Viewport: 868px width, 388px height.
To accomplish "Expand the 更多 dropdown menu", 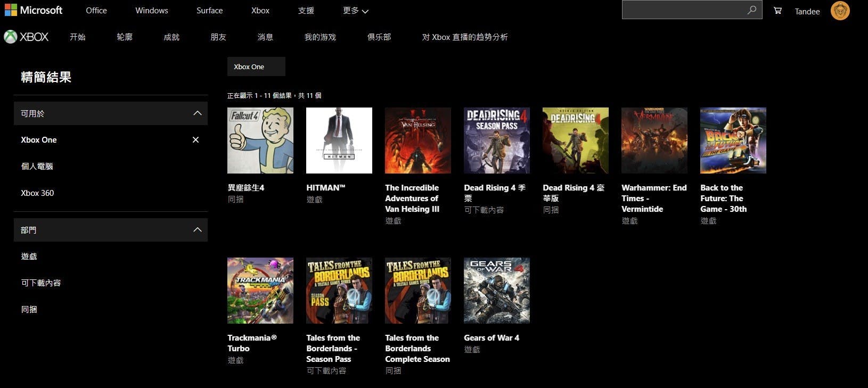I will click(x=356, y=11).
